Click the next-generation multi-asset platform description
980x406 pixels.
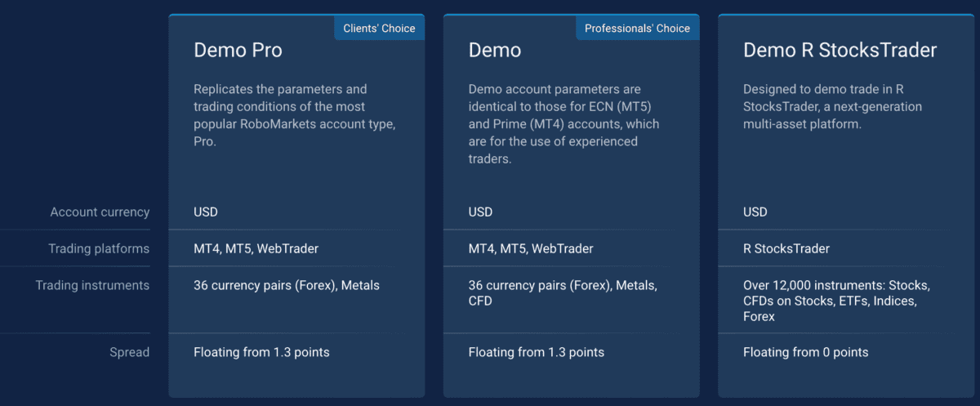tap(832, 106)
